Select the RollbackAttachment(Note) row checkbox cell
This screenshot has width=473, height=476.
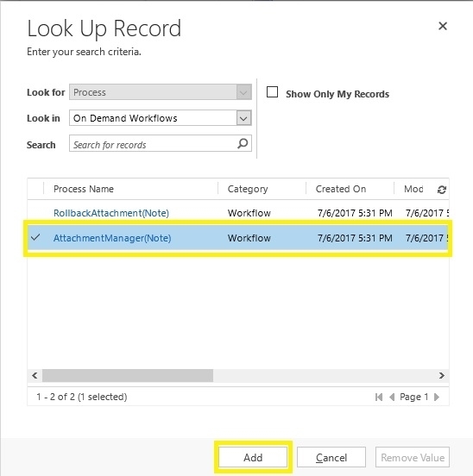click(35, 213)
